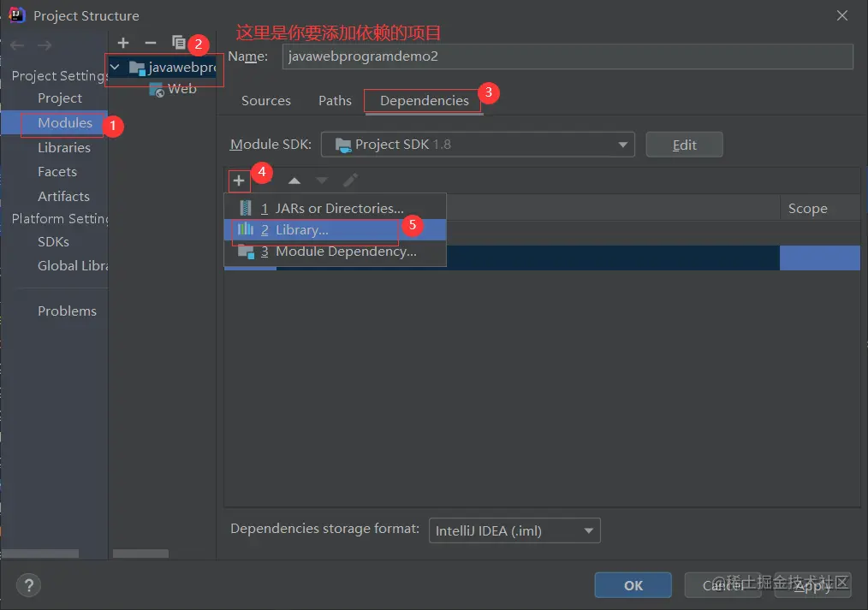Click the left sidebar horizontal scrollbar

(x=40, y=554)
